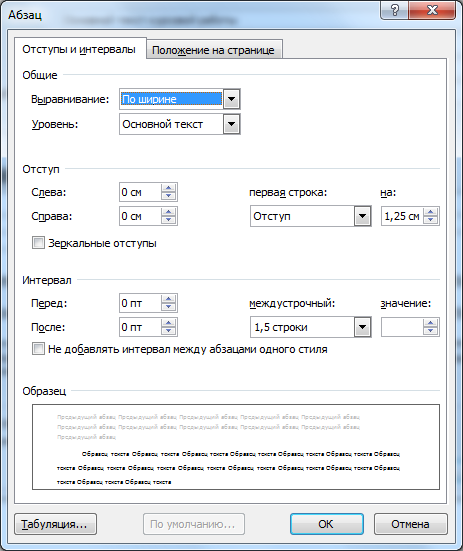This screenshot has width=463, height=551.
Task: Close the Абзац dialog window
Action: point(432,10)
